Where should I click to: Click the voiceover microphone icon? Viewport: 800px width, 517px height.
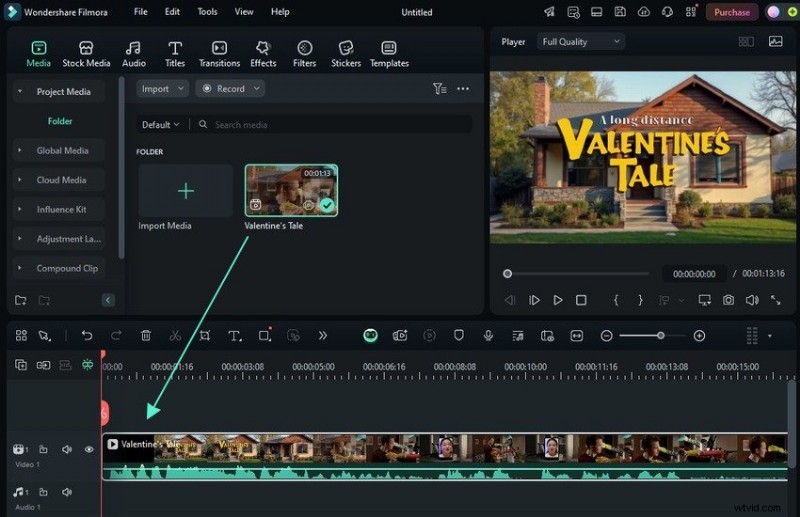(488, 335)
